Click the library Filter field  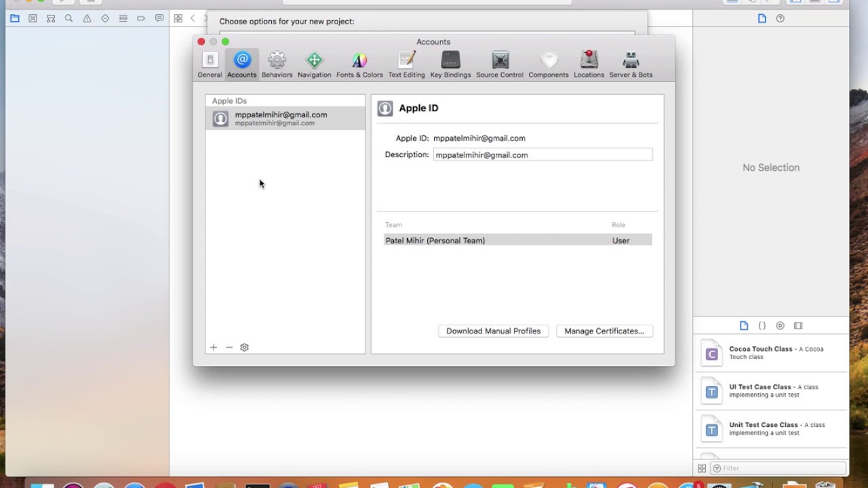point(778,468)
